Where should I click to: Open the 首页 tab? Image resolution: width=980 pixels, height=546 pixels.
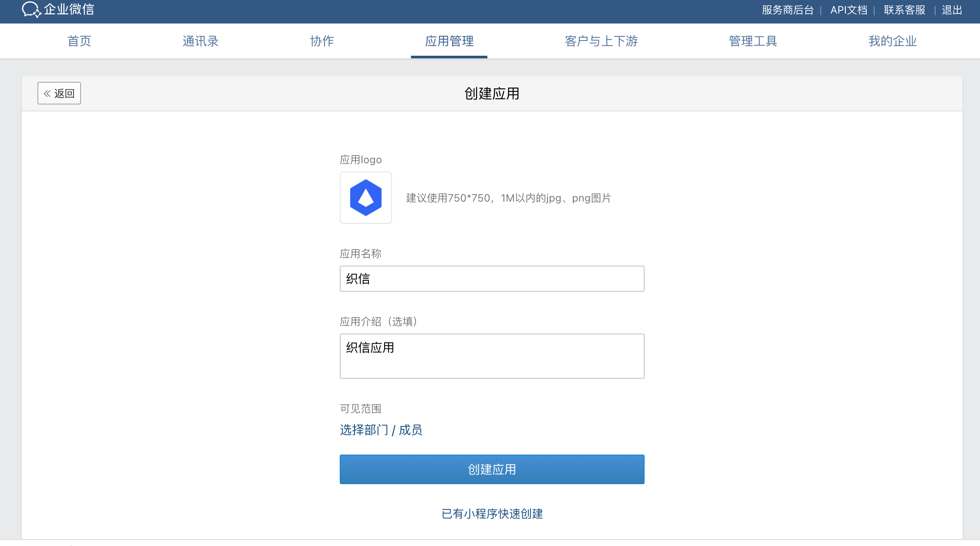click(x=79, y=41)
